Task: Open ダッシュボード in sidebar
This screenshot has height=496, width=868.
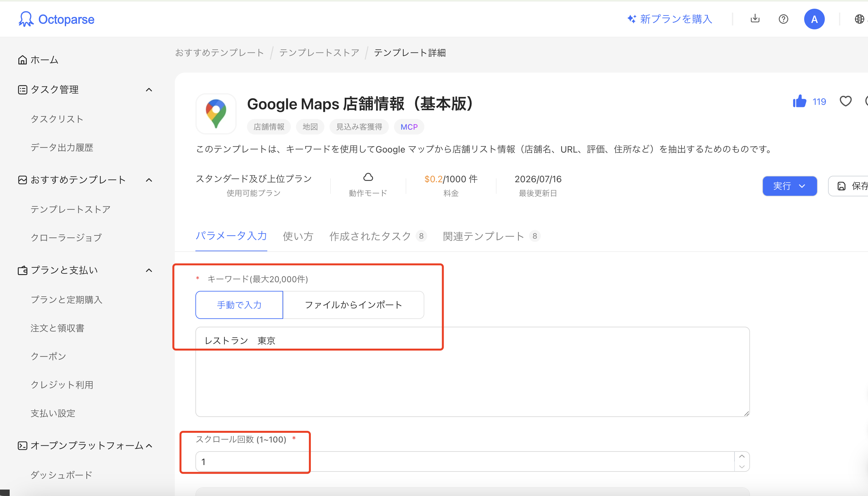Action: 62,475
